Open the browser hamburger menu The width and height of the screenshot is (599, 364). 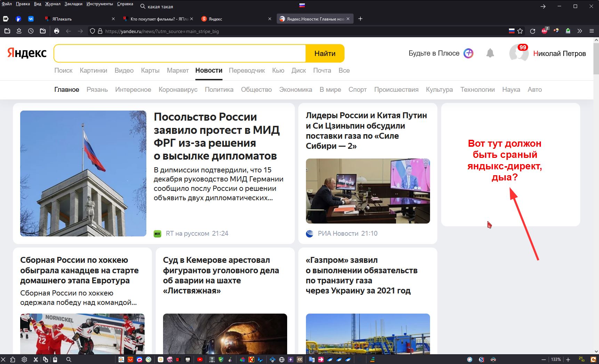click(591, 31)
